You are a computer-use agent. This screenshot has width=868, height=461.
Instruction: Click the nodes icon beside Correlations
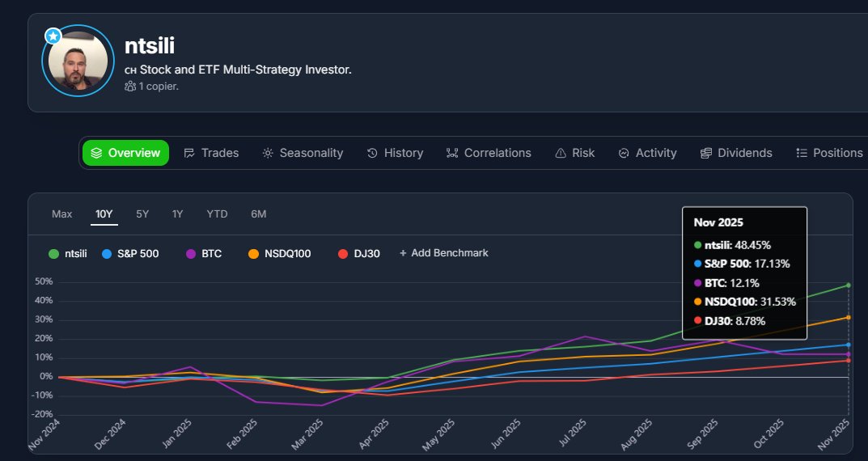click(452, 154)
